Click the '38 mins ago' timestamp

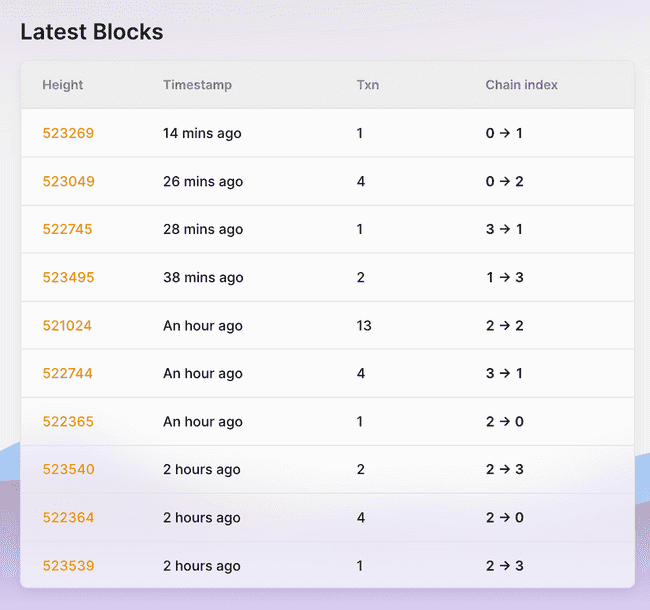(x=203, y=277)
